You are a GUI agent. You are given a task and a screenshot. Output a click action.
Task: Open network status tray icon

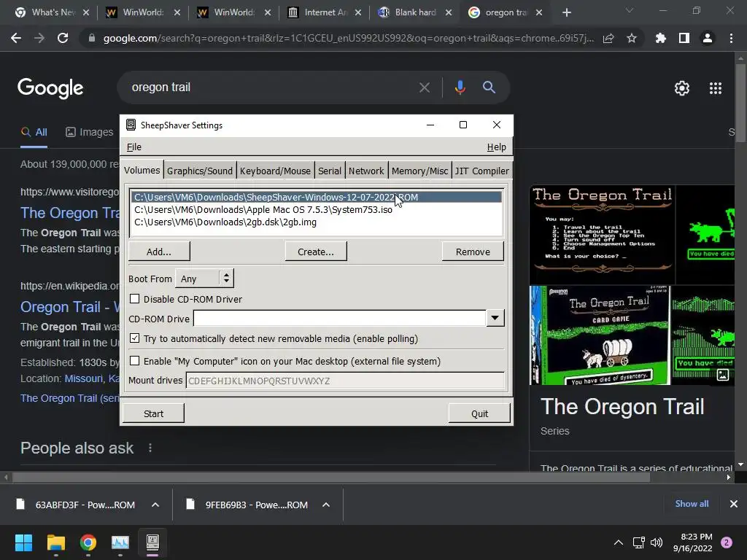(638, 542)
